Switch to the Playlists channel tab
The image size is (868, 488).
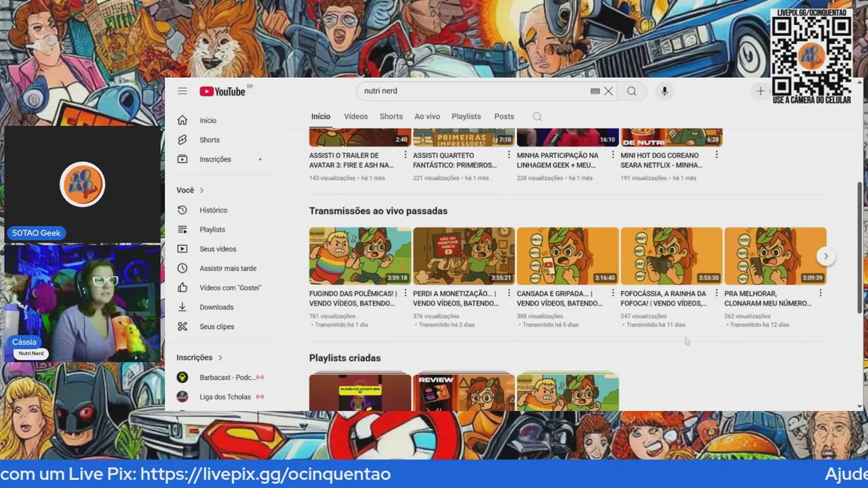467,117
